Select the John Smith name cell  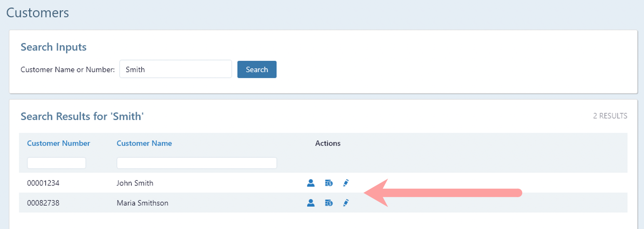click(x=135, y=183)
